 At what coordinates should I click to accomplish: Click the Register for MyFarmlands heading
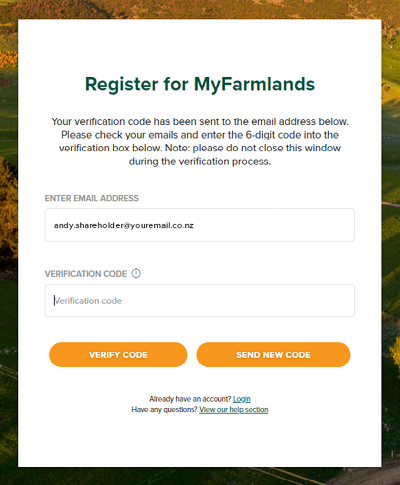point(200,84)
